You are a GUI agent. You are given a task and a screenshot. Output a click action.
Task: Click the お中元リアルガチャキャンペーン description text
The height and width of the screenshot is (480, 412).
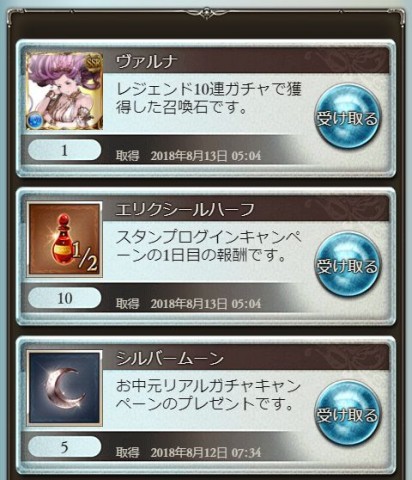(x=209, y=395)
